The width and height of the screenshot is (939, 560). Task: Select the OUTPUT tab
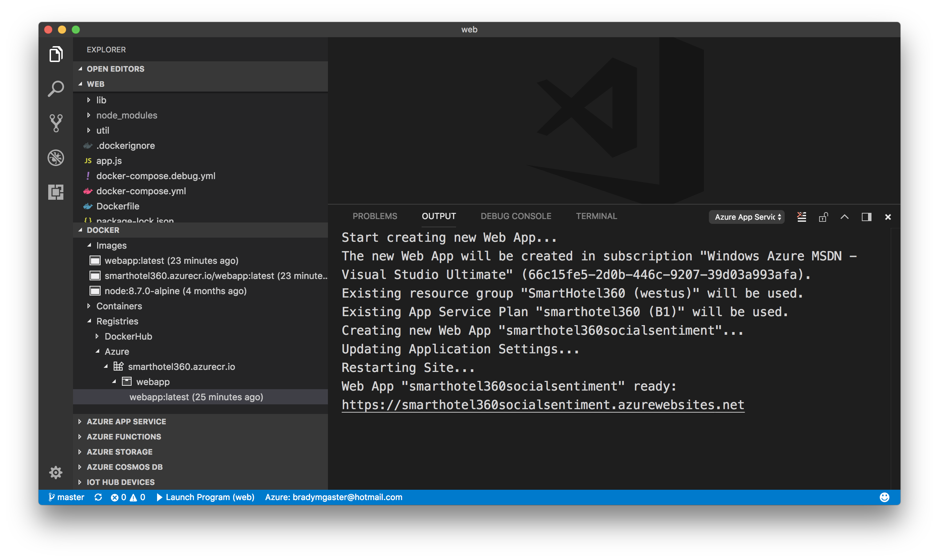point(438,216)
